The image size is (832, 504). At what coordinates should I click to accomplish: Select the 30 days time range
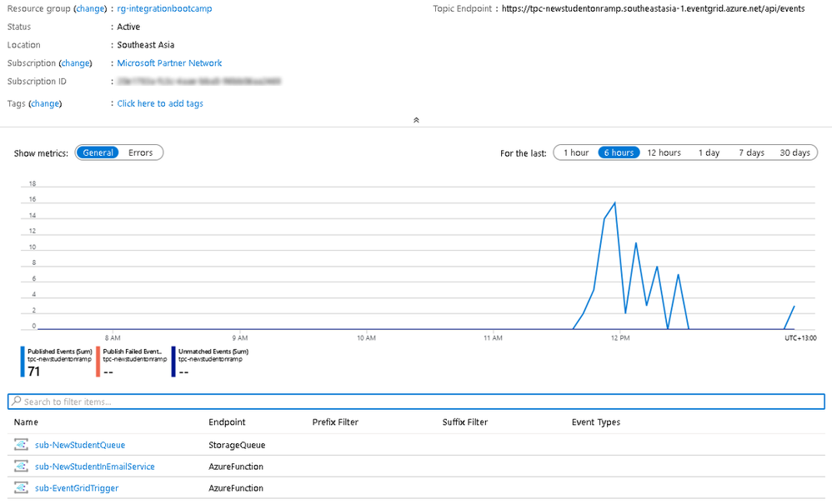point(794,152)
